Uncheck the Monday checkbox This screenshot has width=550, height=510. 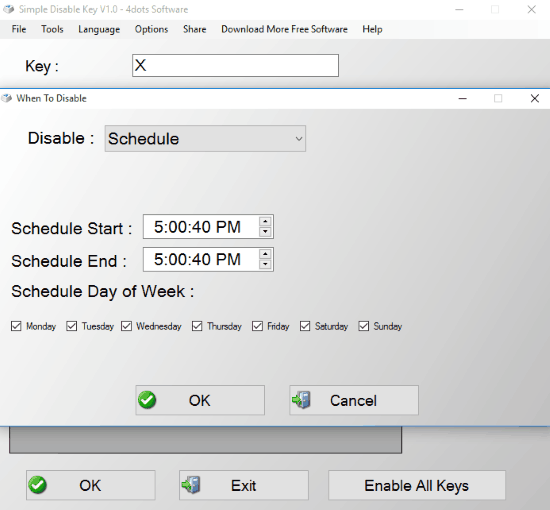coord(16,326)
